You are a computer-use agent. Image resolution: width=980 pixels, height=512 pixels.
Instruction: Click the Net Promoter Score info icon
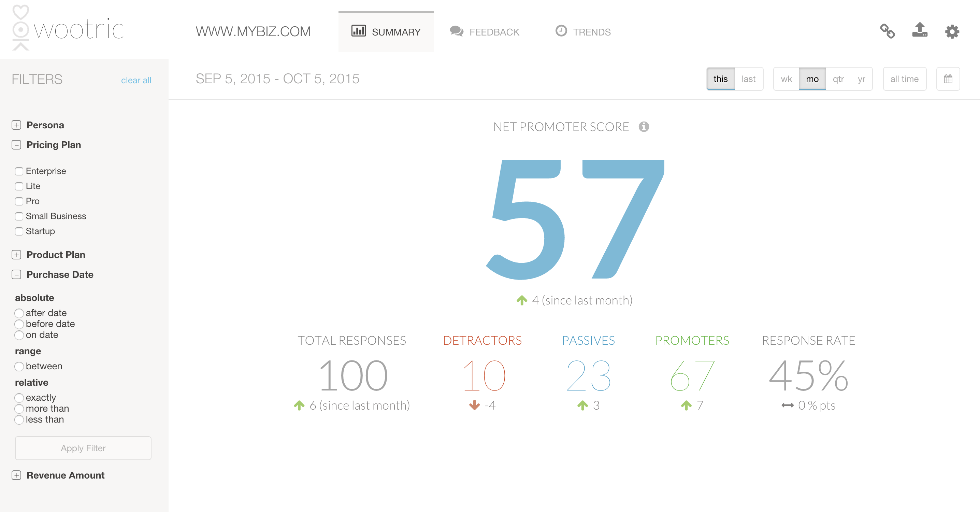coord(644,127)
